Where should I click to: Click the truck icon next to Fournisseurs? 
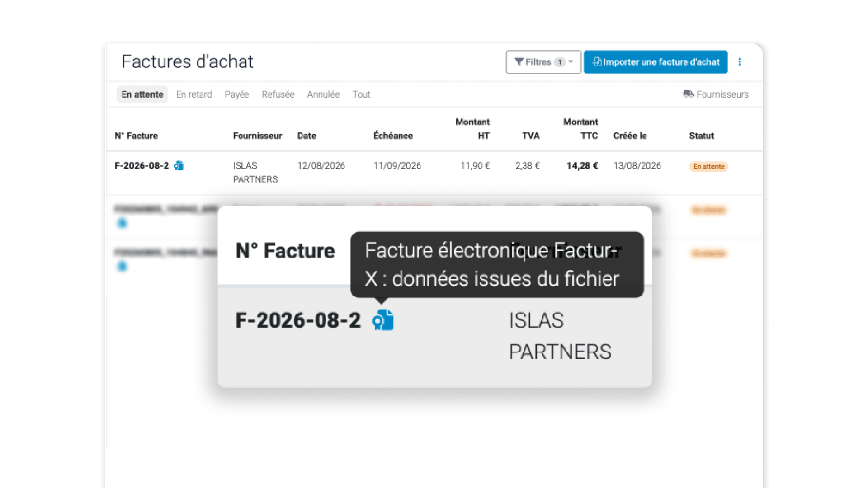pos(688,94)
